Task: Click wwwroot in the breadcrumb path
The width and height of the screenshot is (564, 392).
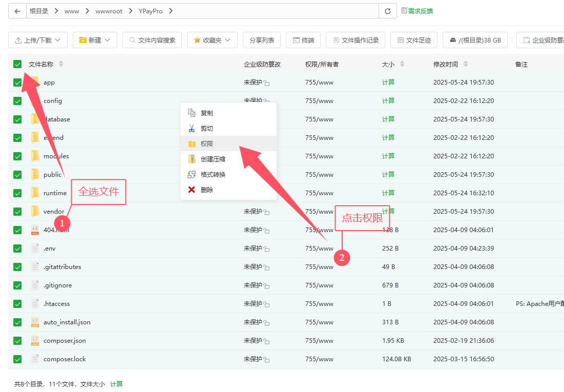Action: coord(109,11)
